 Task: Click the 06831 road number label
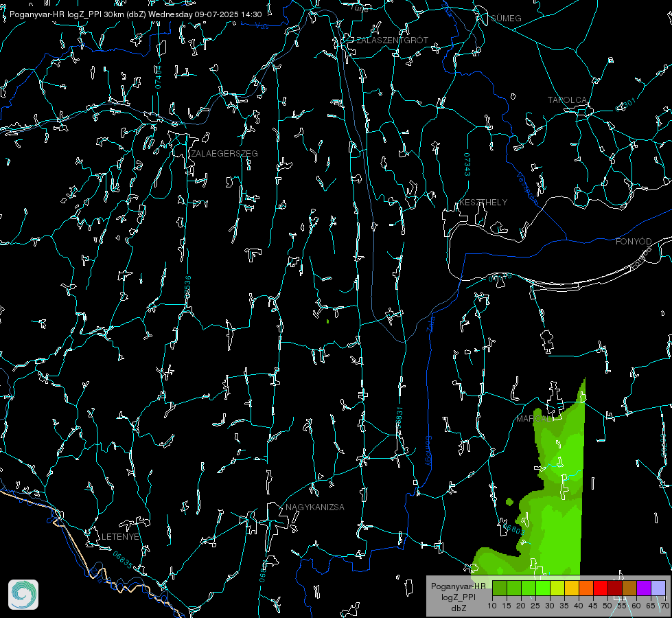point(399,418)
